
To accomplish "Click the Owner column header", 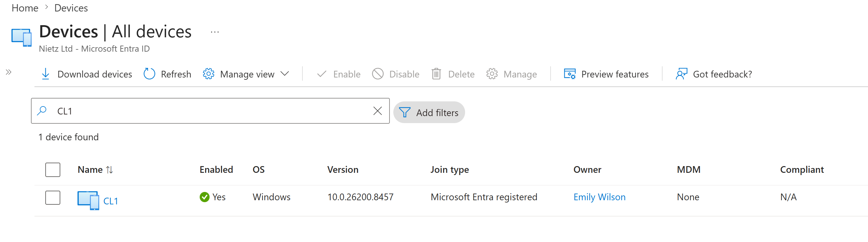I will coord(587,170).
